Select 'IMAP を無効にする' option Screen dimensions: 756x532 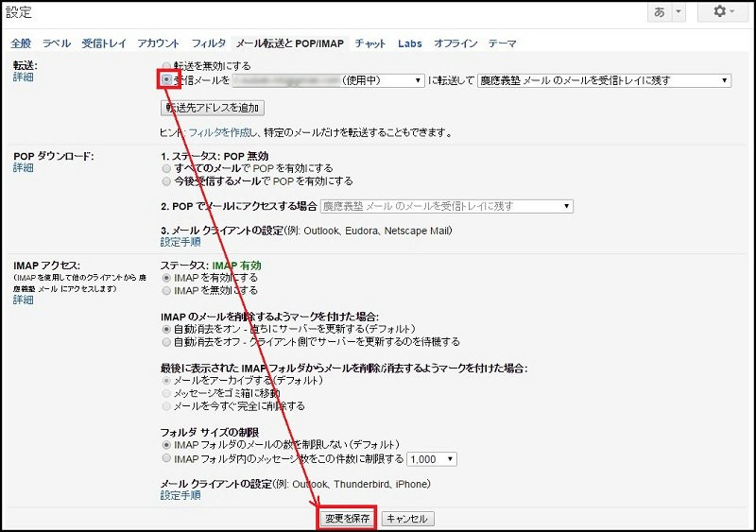point(167,291)
